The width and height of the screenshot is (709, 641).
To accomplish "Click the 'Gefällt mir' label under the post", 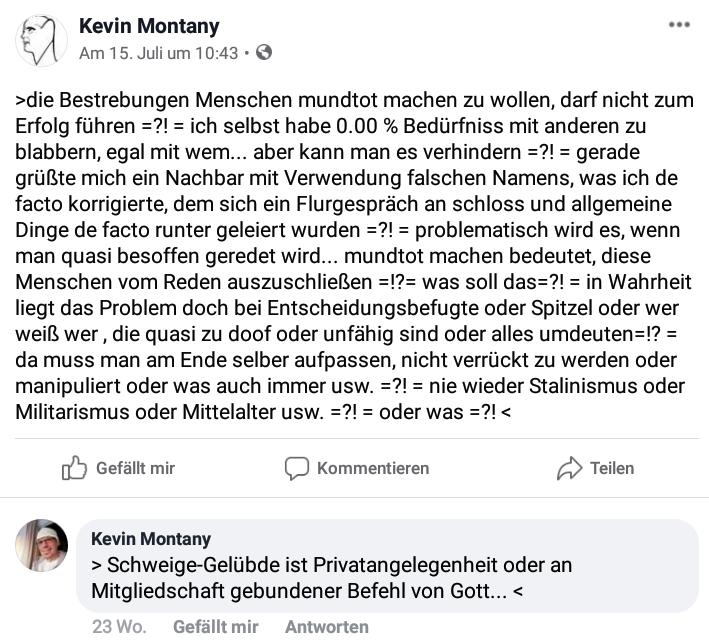I will pyautogui.click(x=135, y=468).
